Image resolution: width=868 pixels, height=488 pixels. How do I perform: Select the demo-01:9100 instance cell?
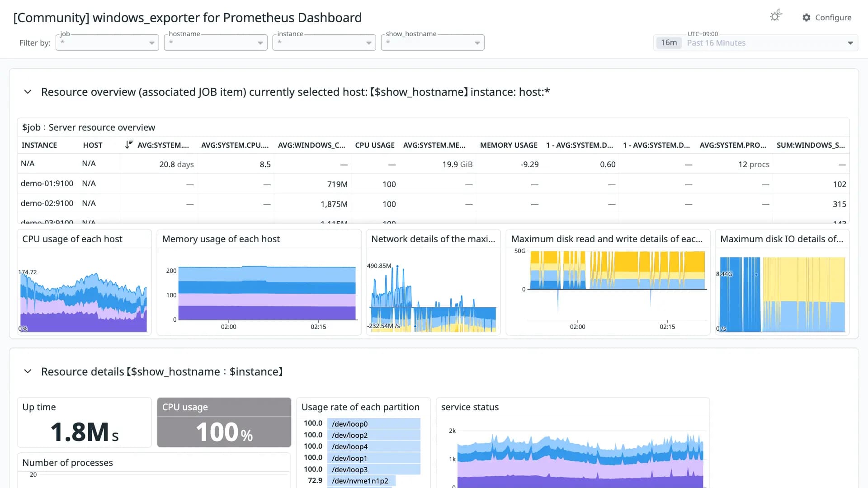(x=47, y=183)
